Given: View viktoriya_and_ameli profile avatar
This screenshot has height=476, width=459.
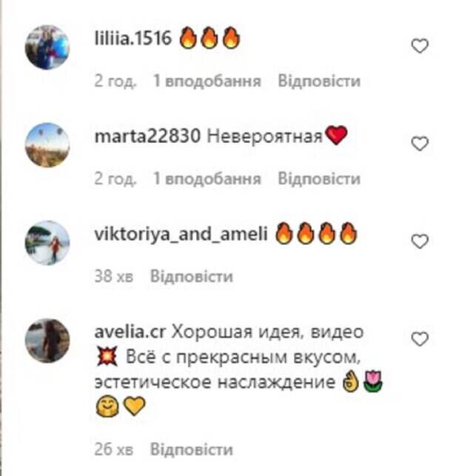Looking at the screenshot, I should coord(47,243).
